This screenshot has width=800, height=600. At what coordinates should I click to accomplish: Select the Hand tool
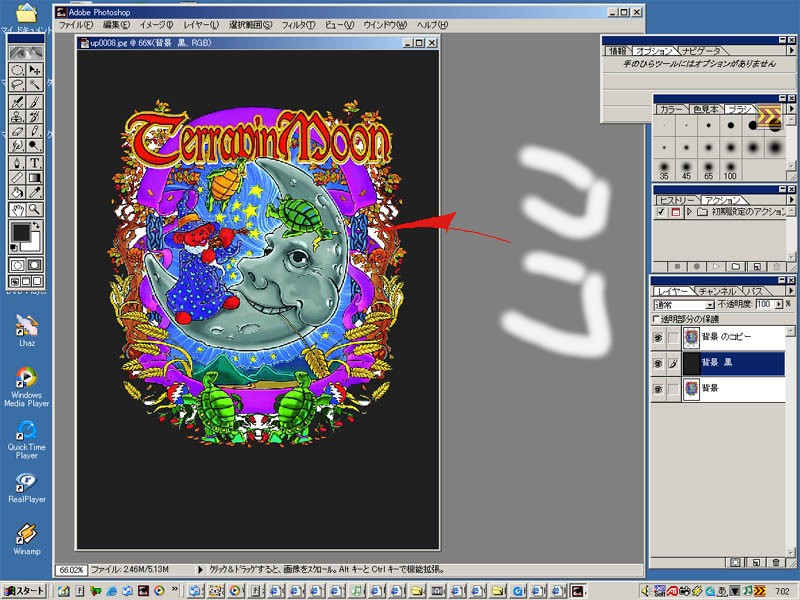[17, 210]
